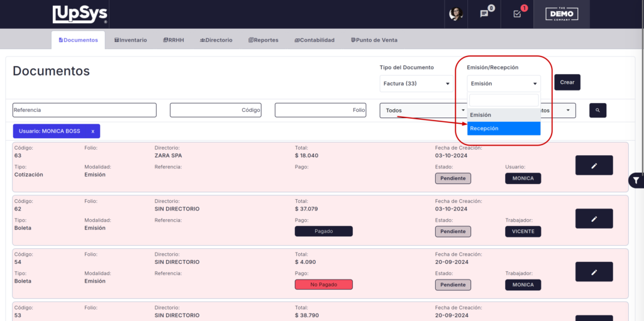Switch to the Documentos tab

[x=78, y=40]
